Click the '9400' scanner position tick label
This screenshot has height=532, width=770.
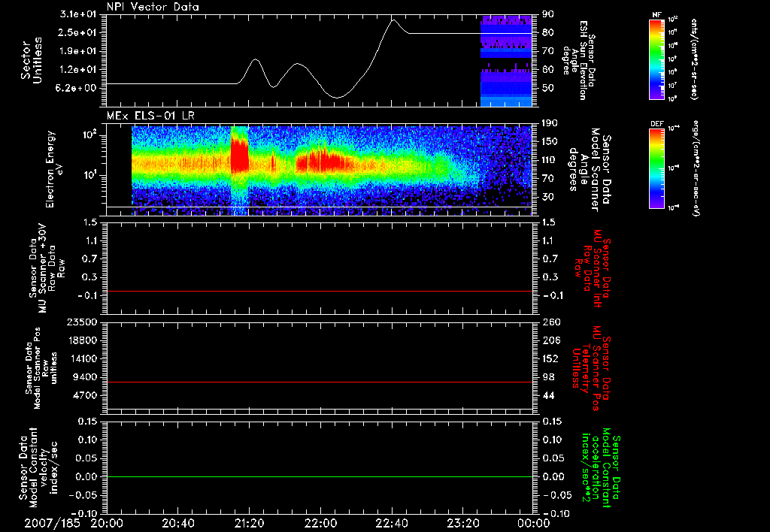point(84,377)
